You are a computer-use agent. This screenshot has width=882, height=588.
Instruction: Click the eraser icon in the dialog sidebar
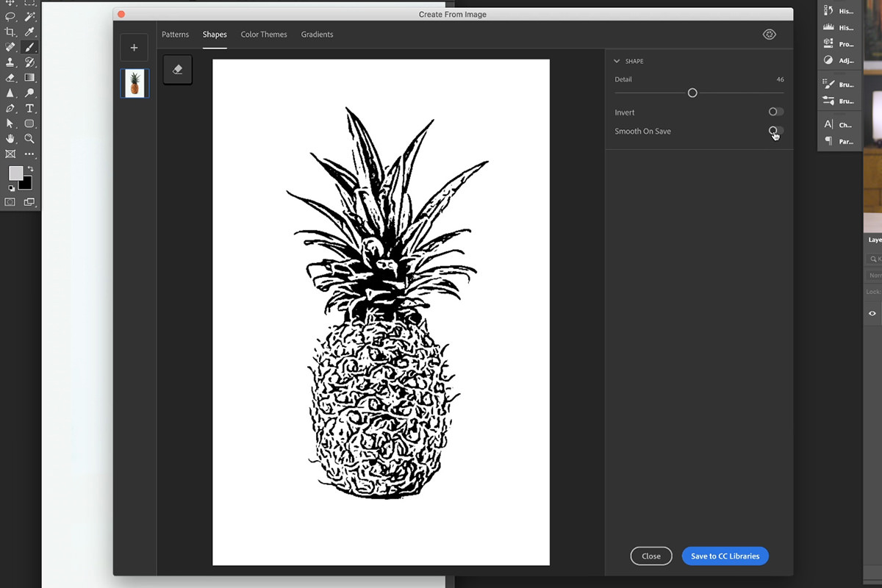(x=177, y=69)
